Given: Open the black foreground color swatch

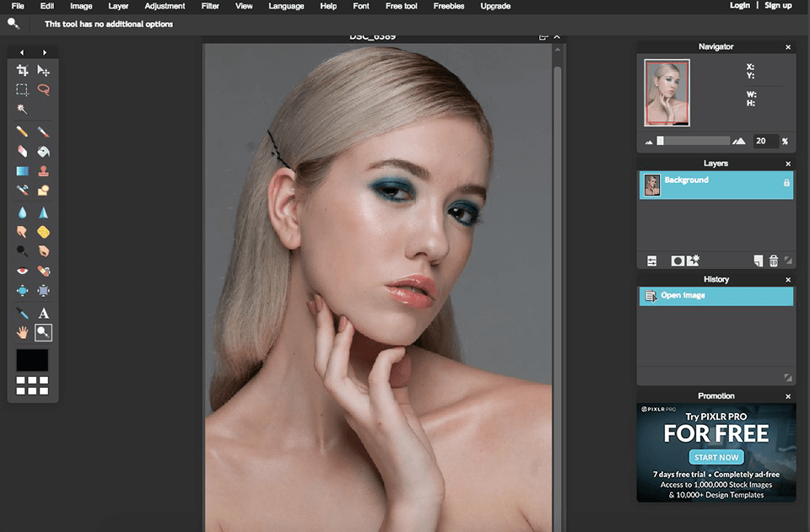Looking at the screenshot, I should coord(32,361).
